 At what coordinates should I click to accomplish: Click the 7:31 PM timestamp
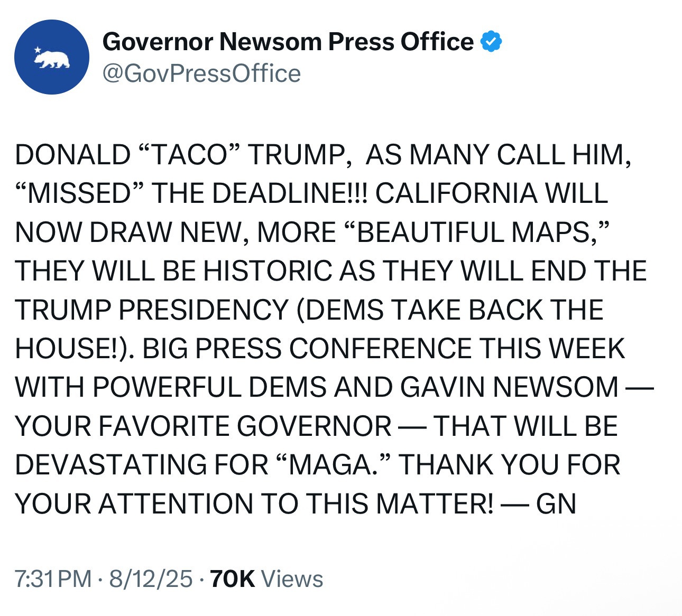coord(53,578)
